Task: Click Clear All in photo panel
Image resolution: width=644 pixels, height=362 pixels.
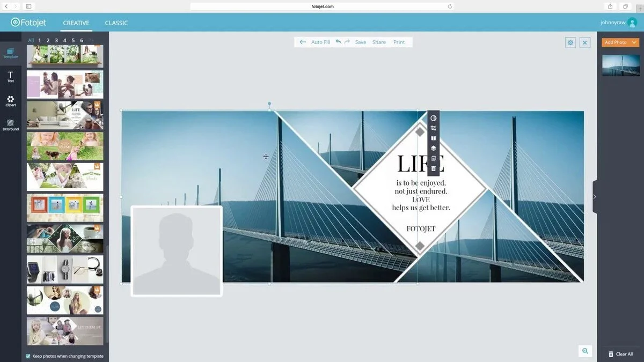Action: point(620,354)
